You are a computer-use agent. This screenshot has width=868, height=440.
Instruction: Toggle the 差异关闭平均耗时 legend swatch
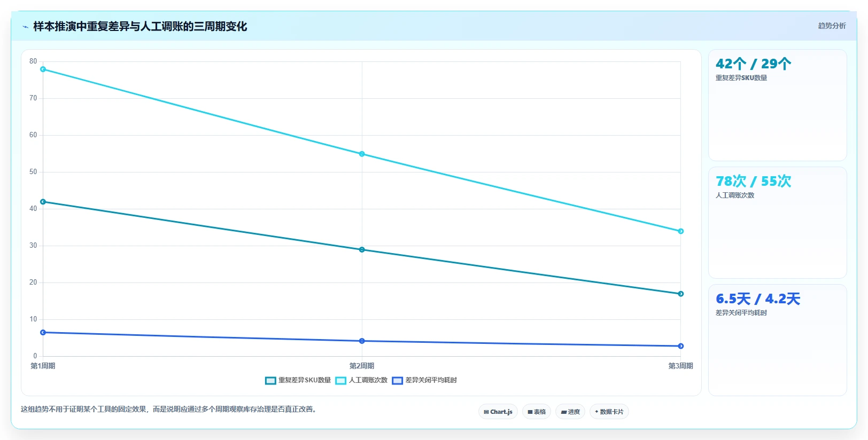(x=397, y=381)
